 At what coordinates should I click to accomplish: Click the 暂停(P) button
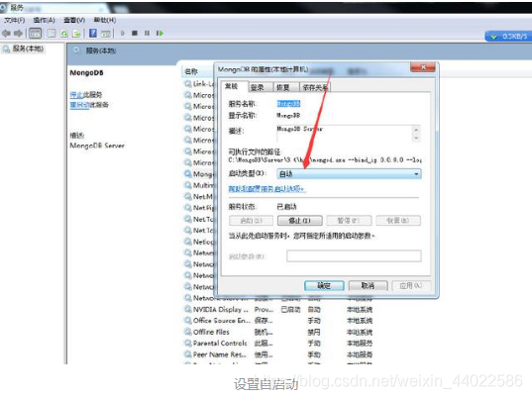(349, 221)
